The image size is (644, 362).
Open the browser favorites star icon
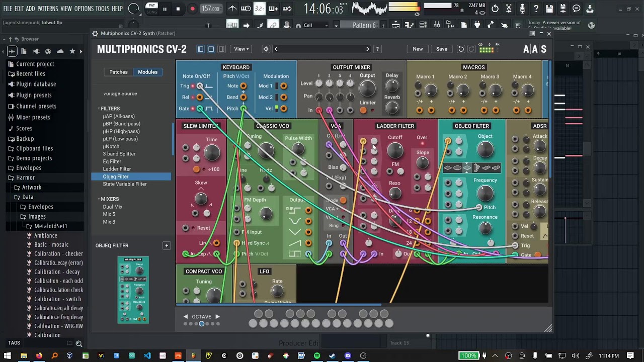pyautogui.click(x=72, y=51)
